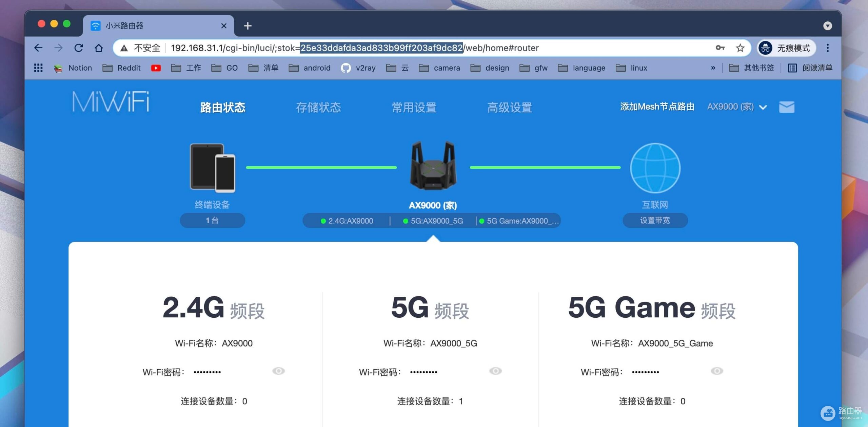The image size is (868, 427).
Task: Show the 5G Wi-Fi password eye toggle
Action: tap(495, 371)
